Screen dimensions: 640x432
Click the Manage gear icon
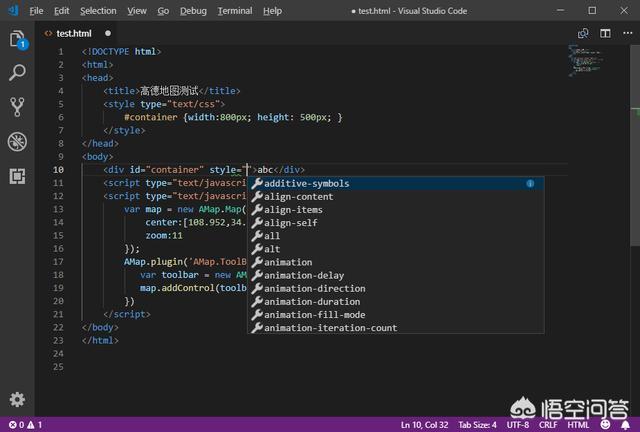(17, 399)
